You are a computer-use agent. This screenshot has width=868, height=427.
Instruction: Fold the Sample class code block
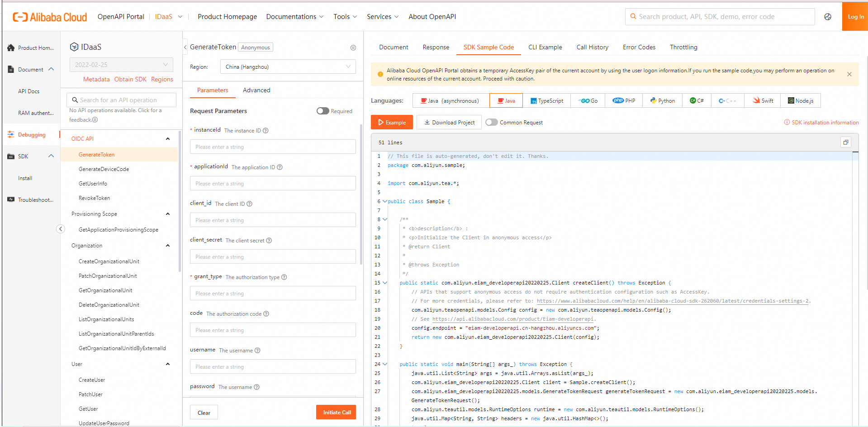click(x=385, y=201)
